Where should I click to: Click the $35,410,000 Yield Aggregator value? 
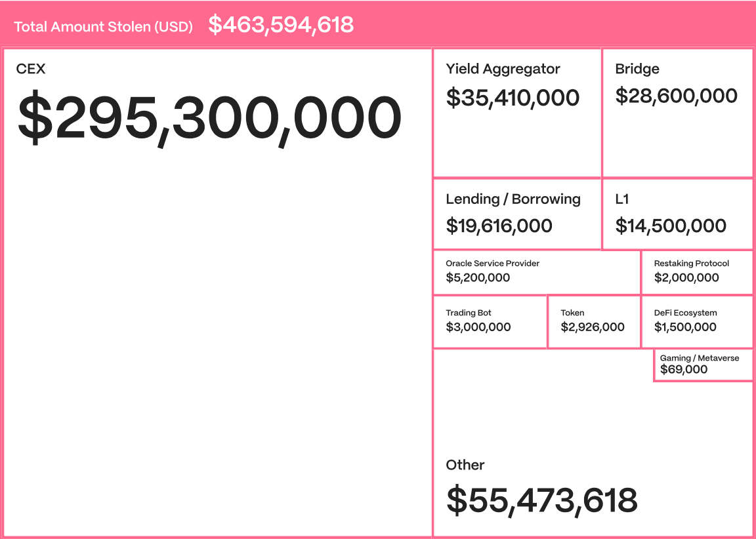point(513,97)
